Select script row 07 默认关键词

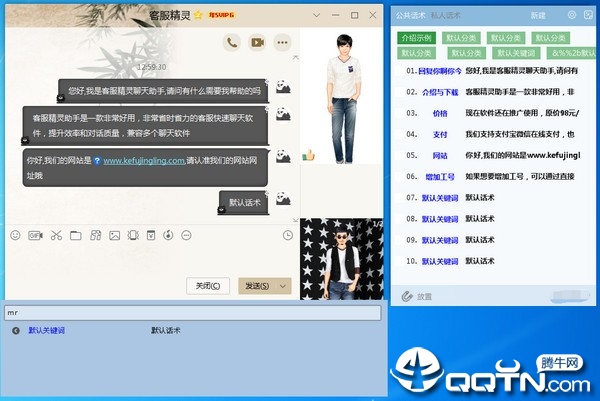click(494, 198)
